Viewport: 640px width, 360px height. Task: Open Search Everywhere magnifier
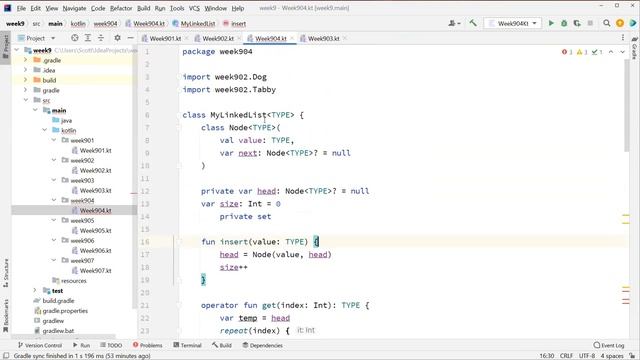pyautogui.click(x=607, y=23)
